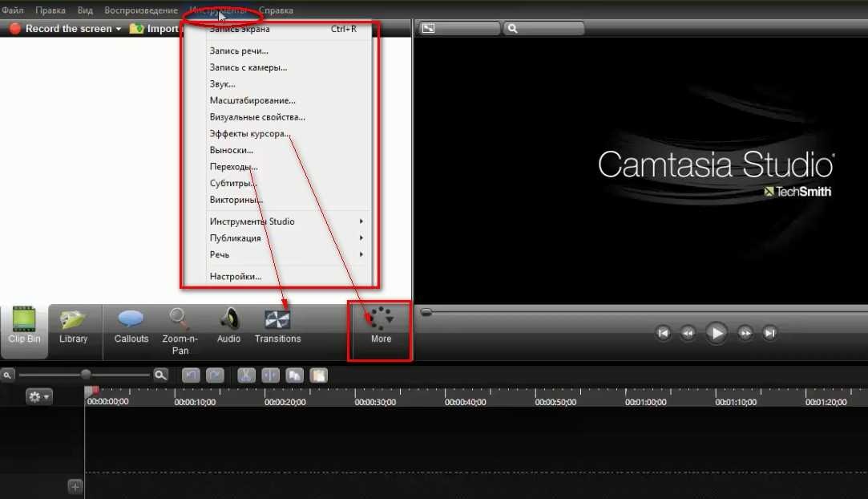This screenshot has height=499, width=868.
Task: Open the More tools dropdown
Action: pos(381,326)
